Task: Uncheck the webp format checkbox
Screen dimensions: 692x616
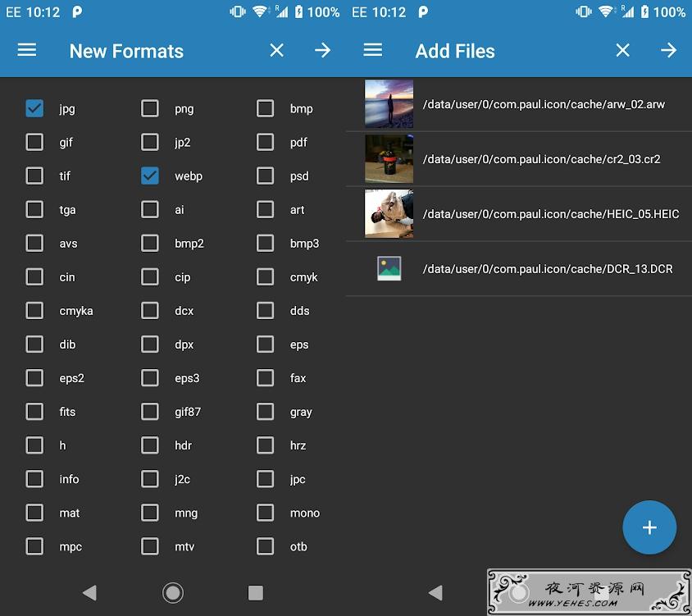Action: point(149,176)
